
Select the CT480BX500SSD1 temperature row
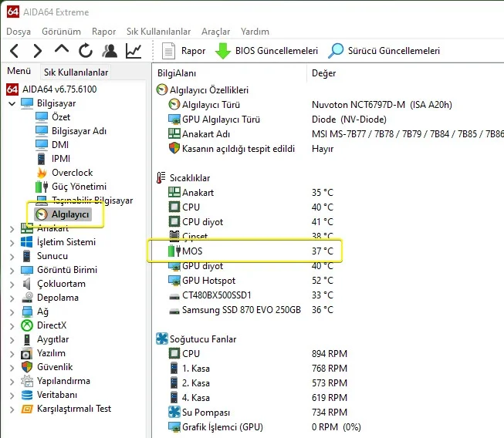pyautogui.click(x=251, y=295)
